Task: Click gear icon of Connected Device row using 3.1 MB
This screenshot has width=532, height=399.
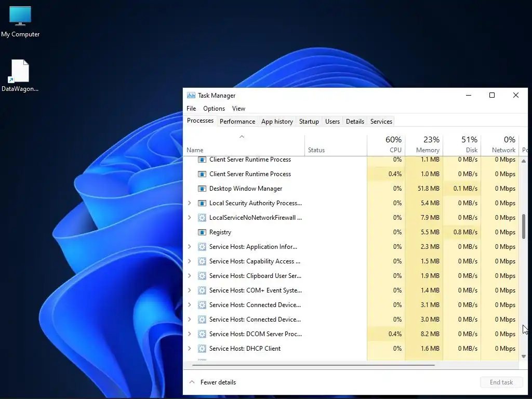Action: pyautogui.click(x=202, y=305)
